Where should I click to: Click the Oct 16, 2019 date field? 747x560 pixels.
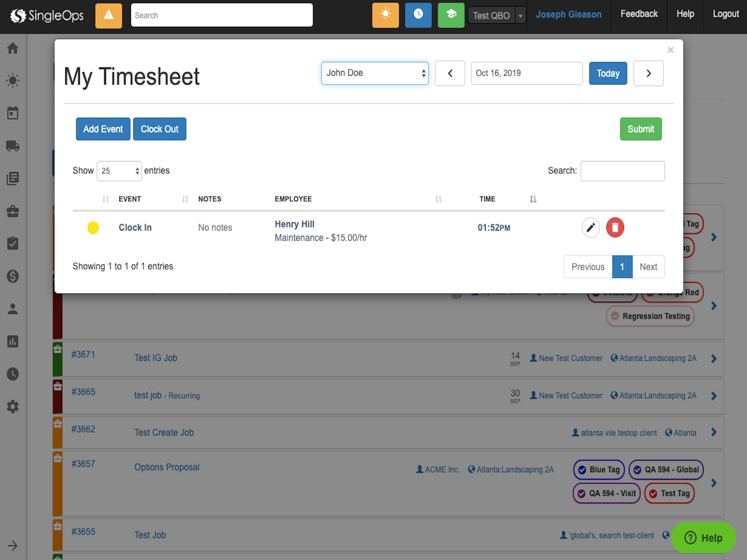click(527, 73)
